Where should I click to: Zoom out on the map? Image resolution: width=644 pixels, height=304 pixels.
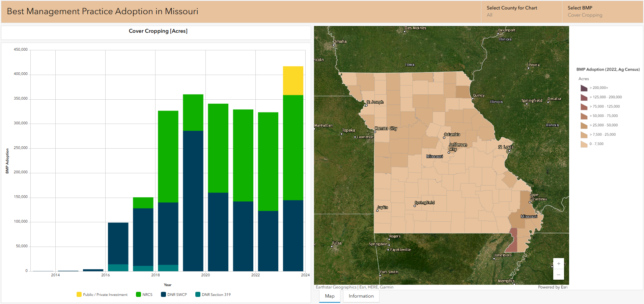[x=559, y=275]
